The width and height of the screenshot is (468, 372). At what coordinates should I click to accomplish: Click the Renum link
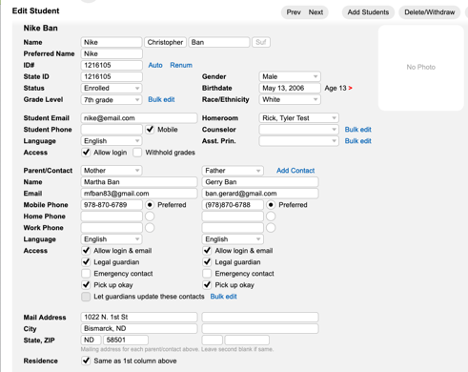point(181,65)
